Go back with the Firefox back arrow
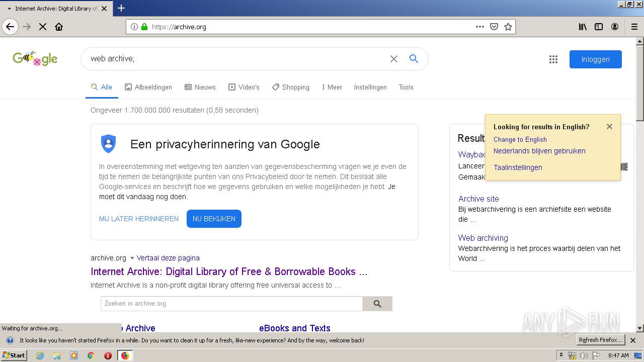 click(10, 27)
